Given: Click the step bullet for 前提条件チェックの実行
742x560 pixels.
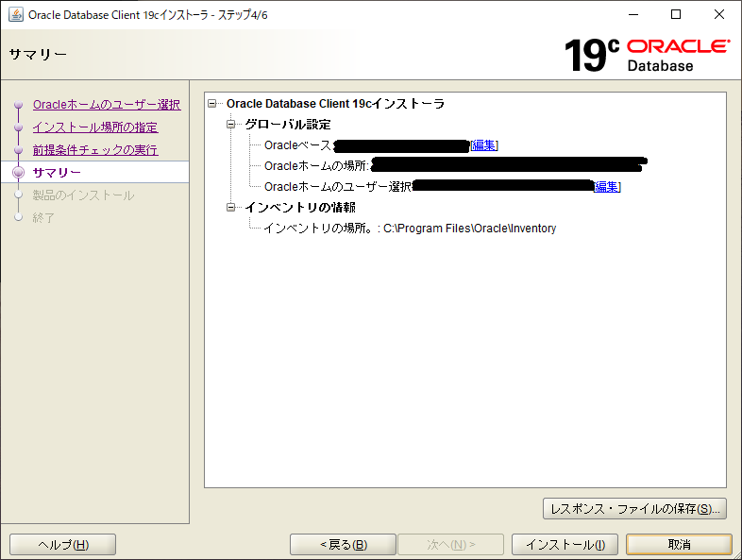Looking at the screenshot, I should [19, 150].
